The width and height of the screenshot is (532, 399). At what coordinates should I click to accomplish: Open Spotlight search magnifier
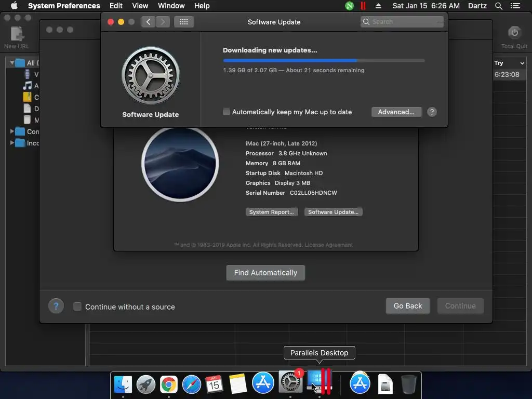coord(498,6)
